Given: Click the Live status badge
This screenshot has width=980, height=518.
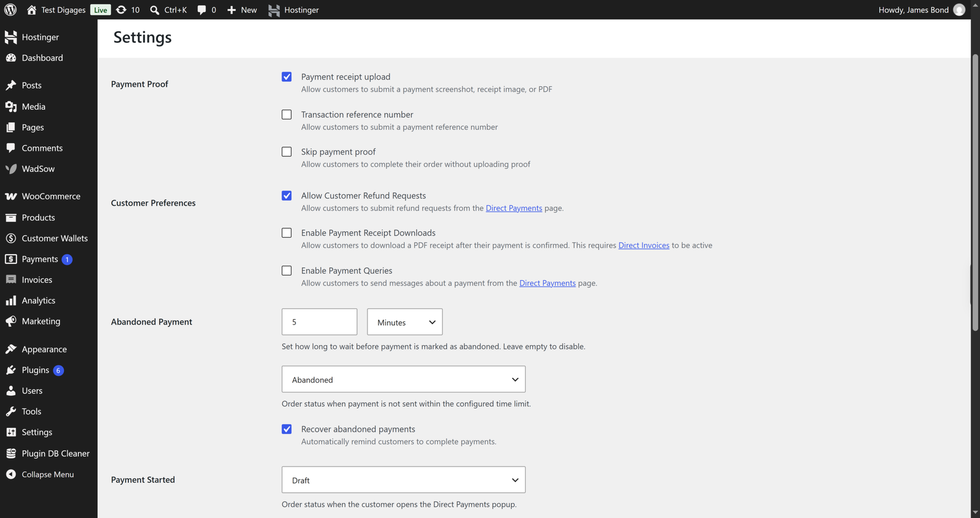Looking at the screenshot, I should [x=100, y=10].
